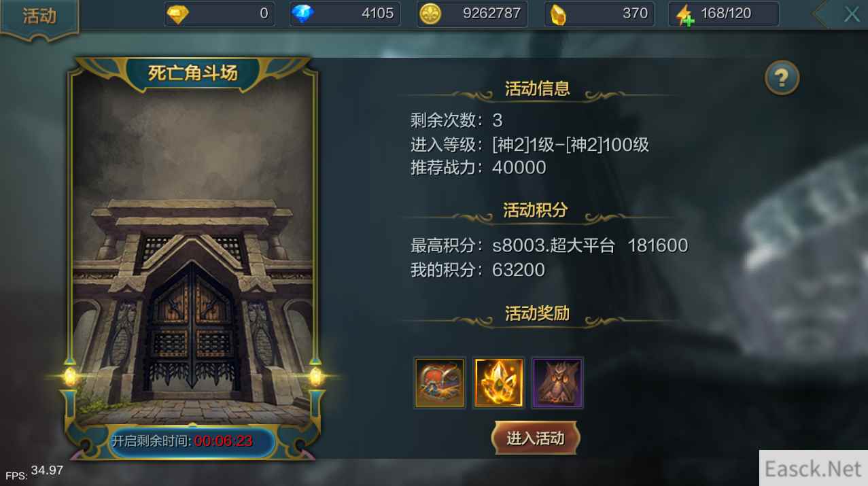Select the 最高积分 leaderboard entry text
The height and width of the screenshot is (486, 868).
pos(549,245)
